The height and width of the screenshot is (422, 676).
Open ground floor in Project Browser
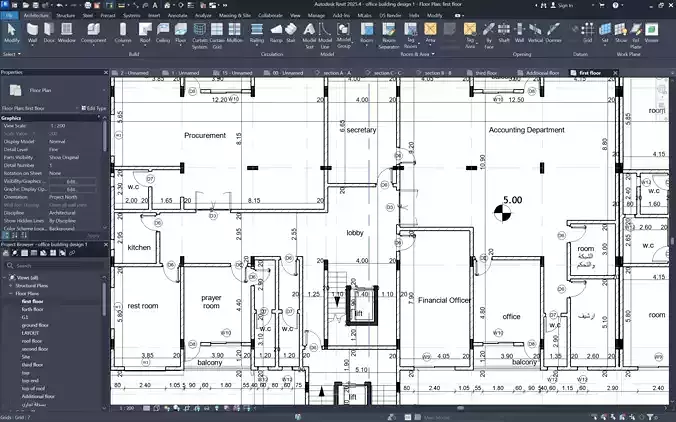pos(35,325)
